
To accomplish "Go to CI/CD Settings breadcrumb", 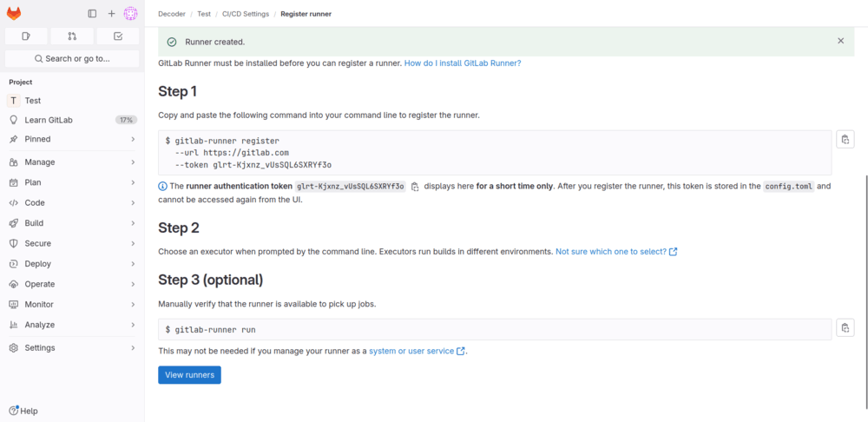I will click(246, 14).
